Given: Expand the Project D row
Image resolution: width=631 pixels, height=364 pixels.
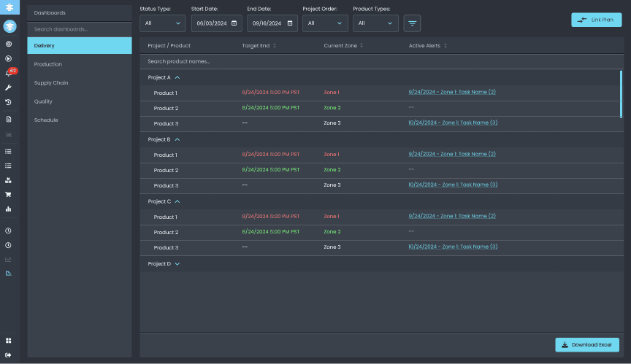Looking at the screenshot, I should (177, 264).
